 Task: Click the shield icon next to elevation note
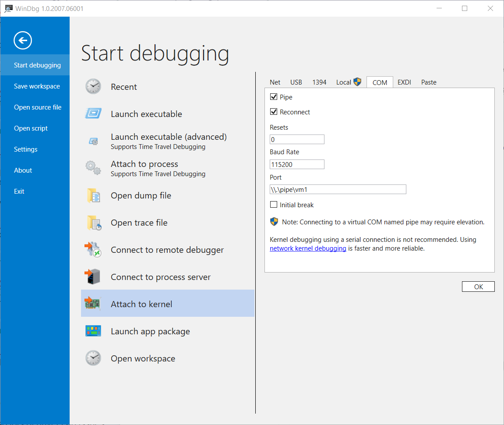[x=274, y=222]
